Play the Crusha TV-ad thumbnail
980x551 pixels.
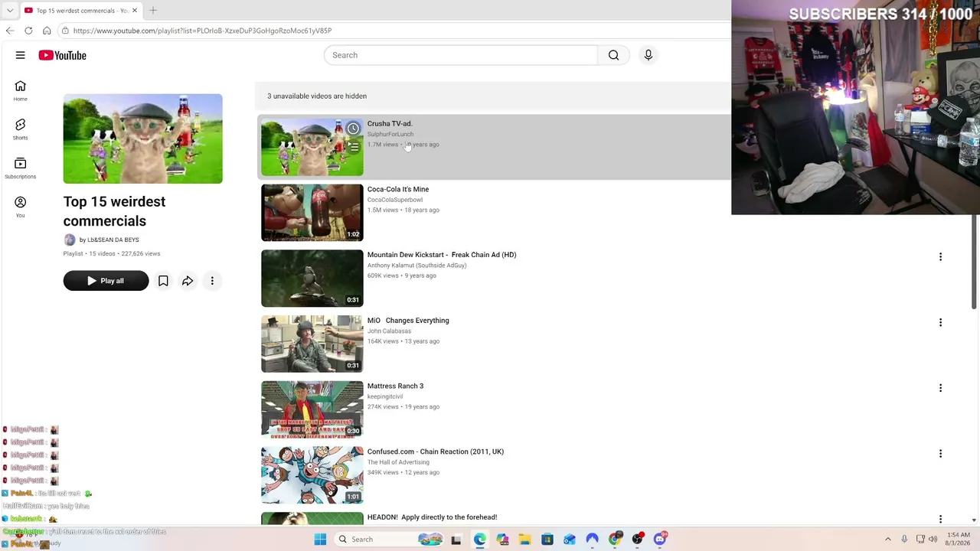(x=312, y=147)
